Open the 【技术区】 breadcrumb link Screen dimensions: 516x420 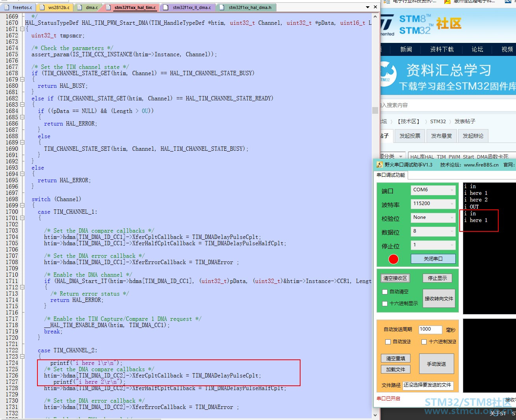click(408, 121)
